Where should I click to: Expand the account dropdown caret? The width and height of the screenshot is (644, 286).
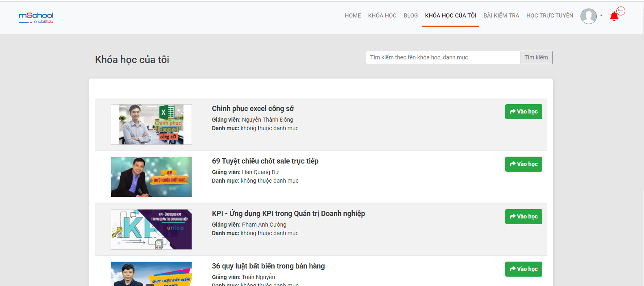[x=601, y=16]
